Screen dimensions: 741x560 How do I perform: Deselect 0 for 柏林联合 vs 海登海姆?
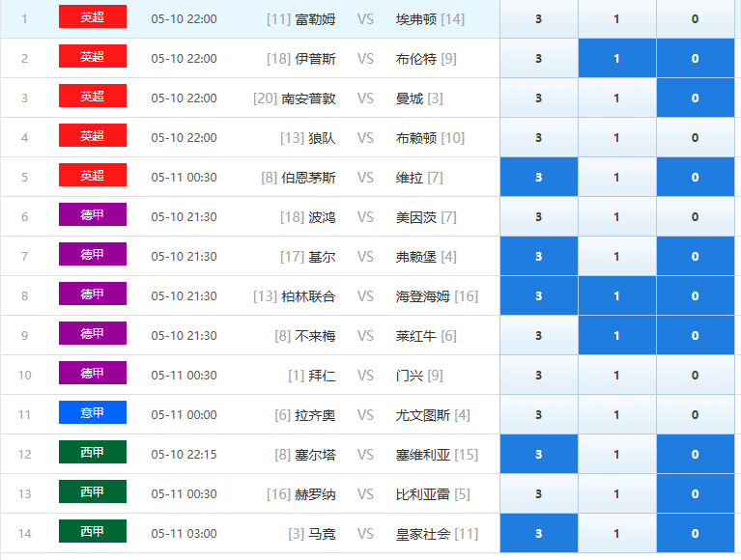[696, 296]
